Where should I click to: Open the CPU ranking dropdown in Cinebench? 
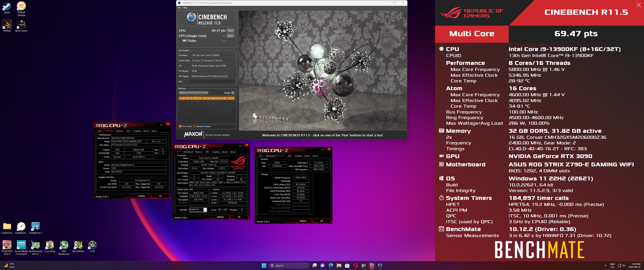click(194, 93)
